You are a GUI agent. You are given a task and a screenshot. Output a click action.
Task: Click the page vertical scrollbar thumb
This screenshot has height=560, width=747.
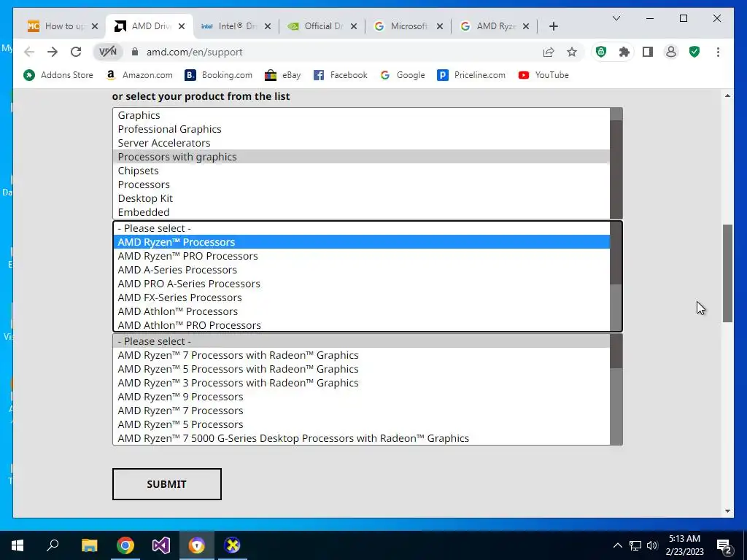pyautogui.click(x=727, y=273)
